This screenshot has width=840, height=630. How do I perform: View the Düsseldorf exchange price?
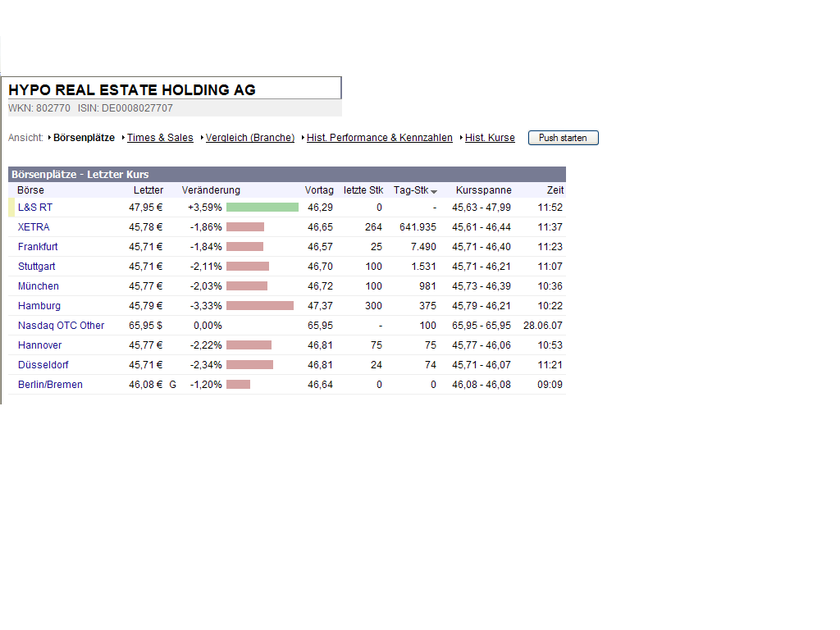pos(43,364)
